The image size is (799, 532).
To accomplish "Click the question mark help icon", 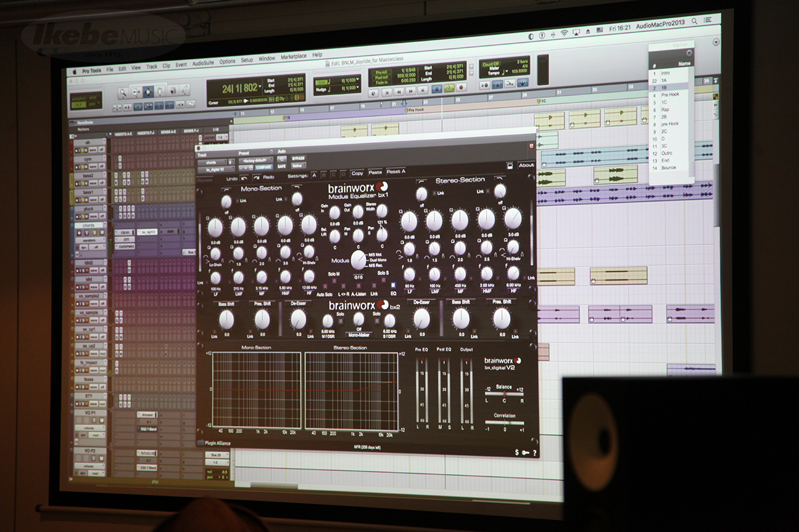I will 534,452.
